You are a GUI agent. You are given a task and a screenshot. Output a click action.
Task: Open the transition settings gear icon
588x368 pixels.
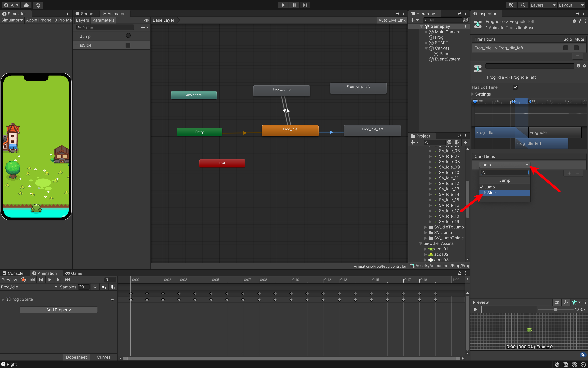pos(585,66)
